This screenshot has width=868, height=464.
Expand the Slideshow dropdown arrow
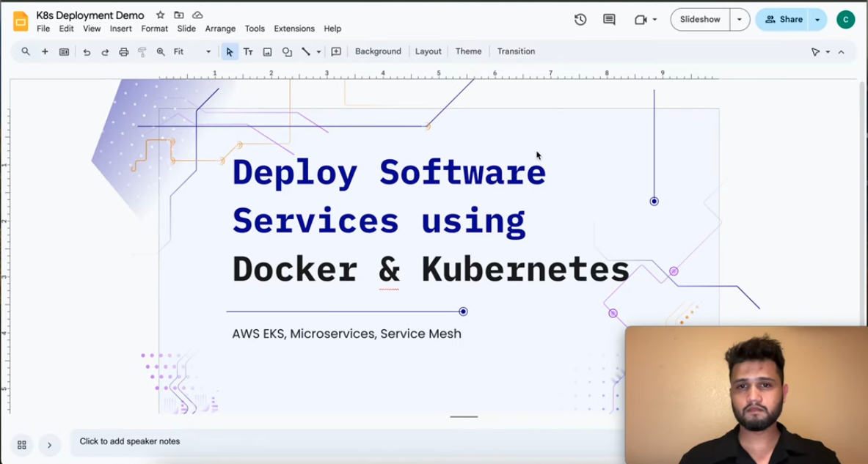[739, 20]
